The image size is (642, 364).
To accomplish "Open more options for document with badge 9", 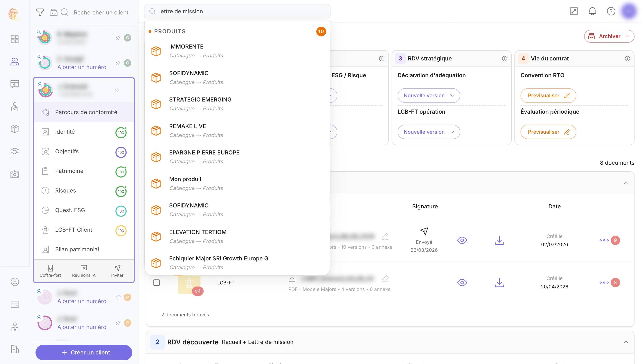I will tap(604, 240).
